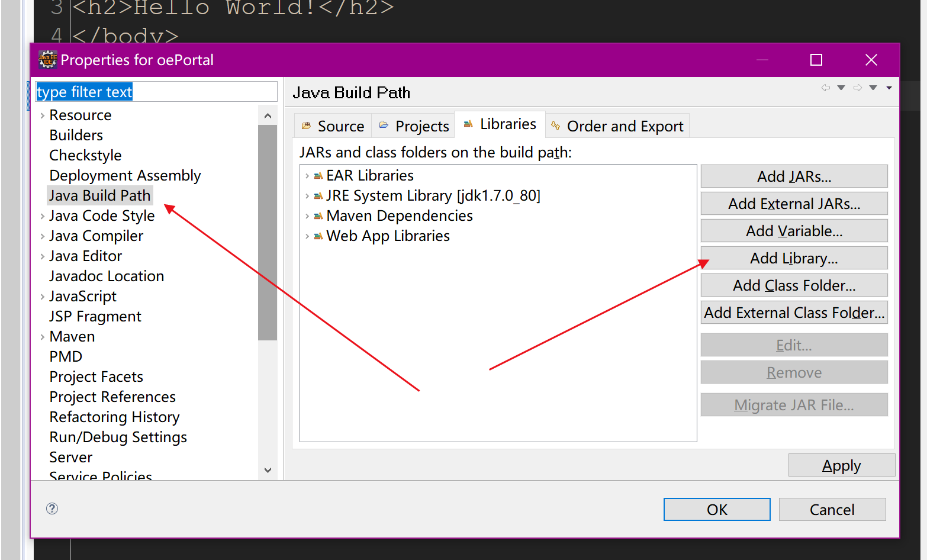Select Project Facets in the category list
This screenshot has height=560, width=927.
click(96, 377)
